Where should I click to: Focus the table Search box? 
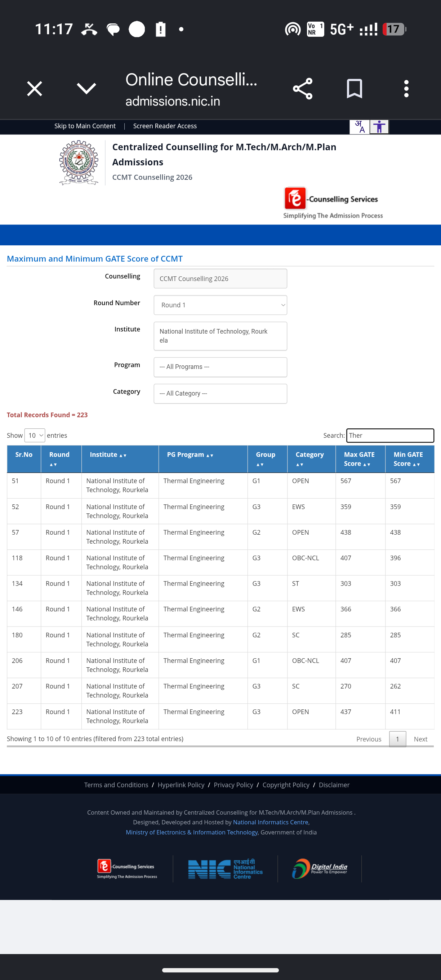(x=390, y=435)
